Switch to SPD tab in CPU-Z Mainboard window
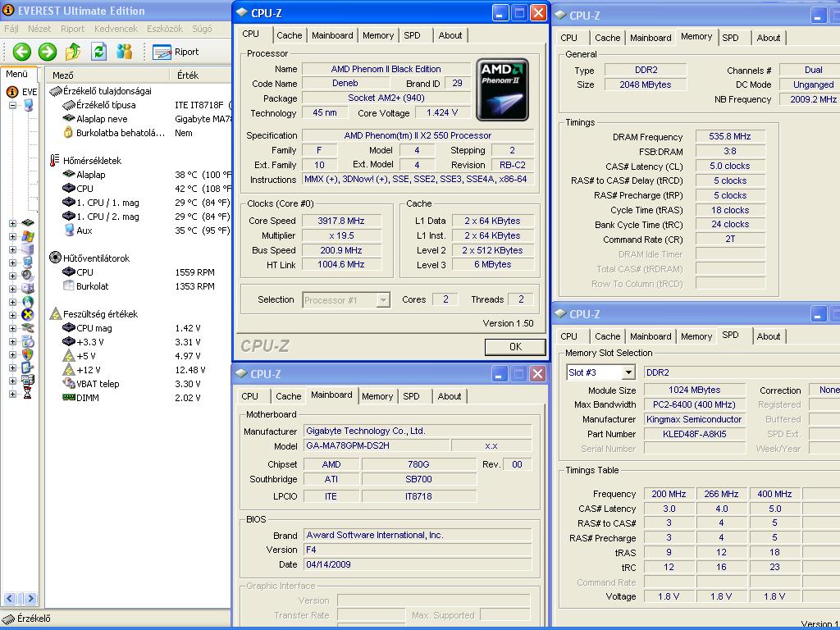This screenshot has width=840, height=630. pos(412,396)
